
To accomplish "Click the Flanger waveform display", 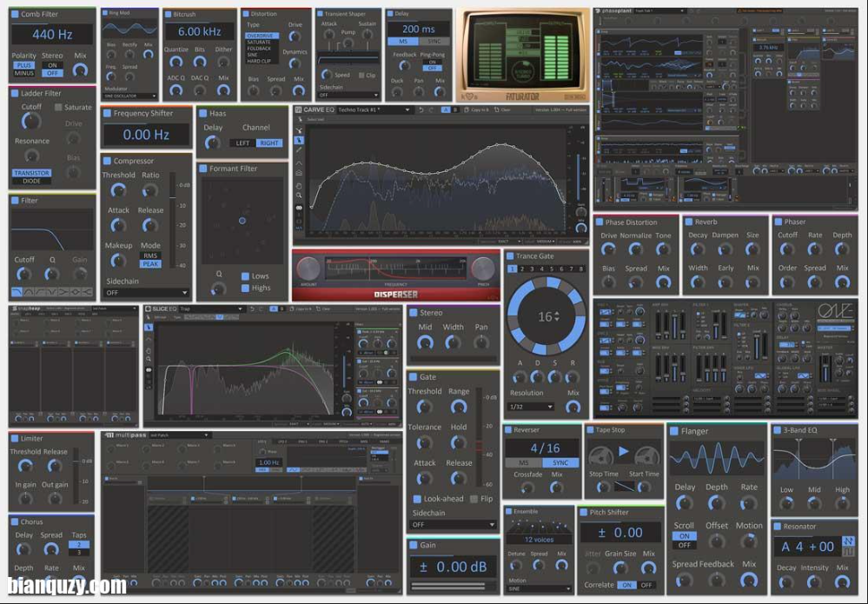I will point(716,458).
